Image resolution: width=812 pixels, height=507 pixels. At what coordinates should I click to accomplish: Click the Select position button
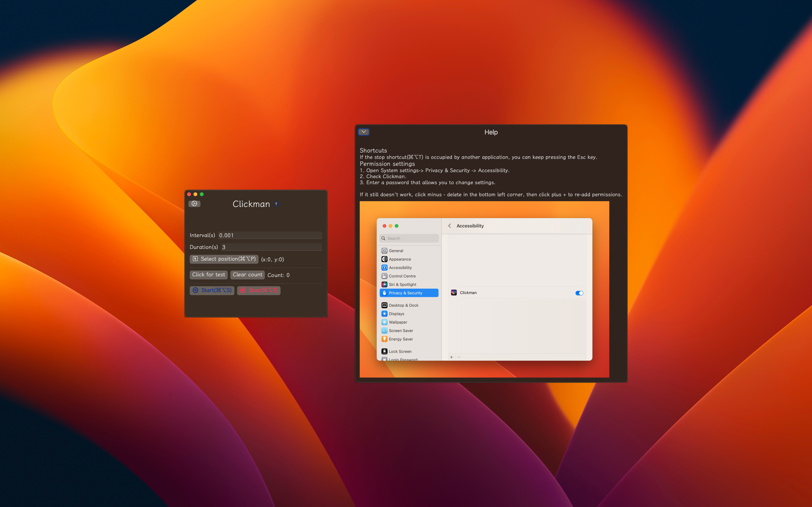click(224, 259)
